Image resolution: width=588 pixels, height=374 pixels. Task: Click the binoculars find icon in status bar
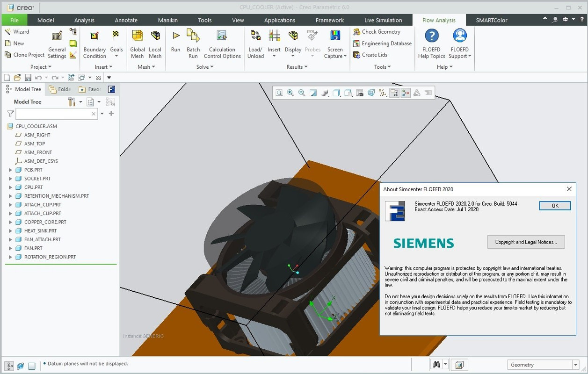tap(436, 365)
